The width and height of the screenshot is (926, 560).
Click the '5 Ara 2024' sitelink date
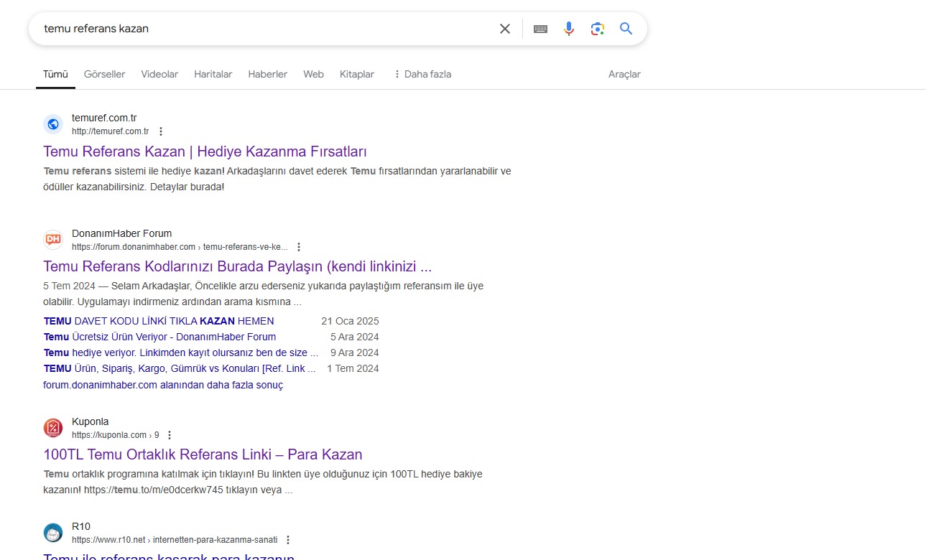[x=355, y=337]
